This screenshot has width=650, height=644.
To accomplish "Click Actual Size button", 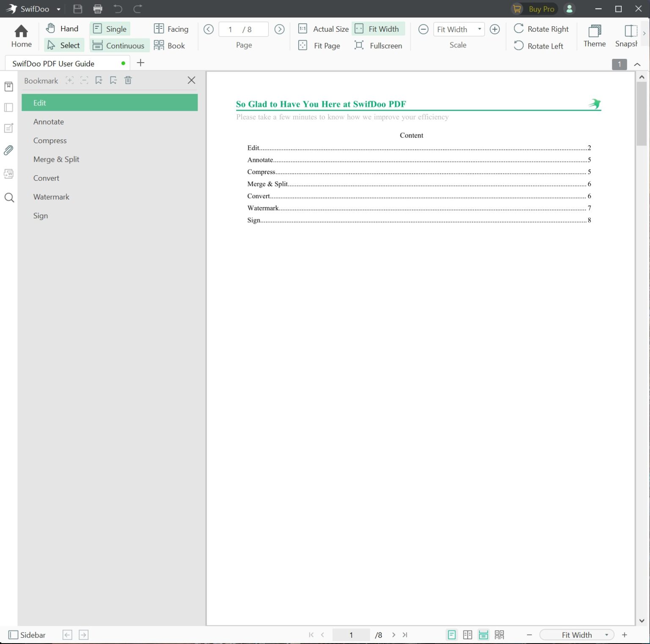I will pos(323,29).
